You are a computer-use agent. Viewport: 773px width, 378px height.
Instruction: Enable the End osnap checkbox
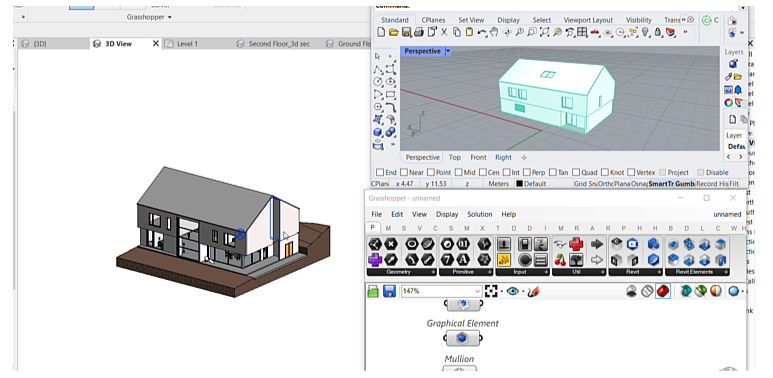click(x=380, y=172)
